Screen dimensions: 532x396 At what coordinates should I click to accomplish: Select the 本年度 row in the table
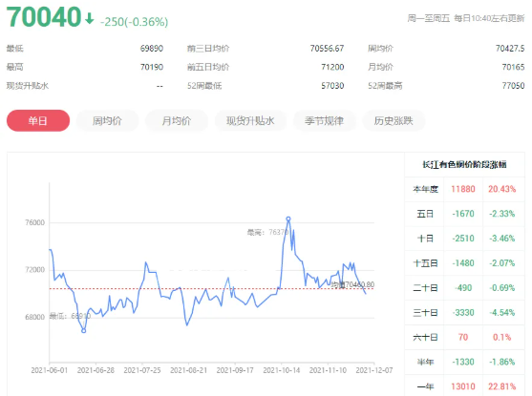(x=464, y=189)
